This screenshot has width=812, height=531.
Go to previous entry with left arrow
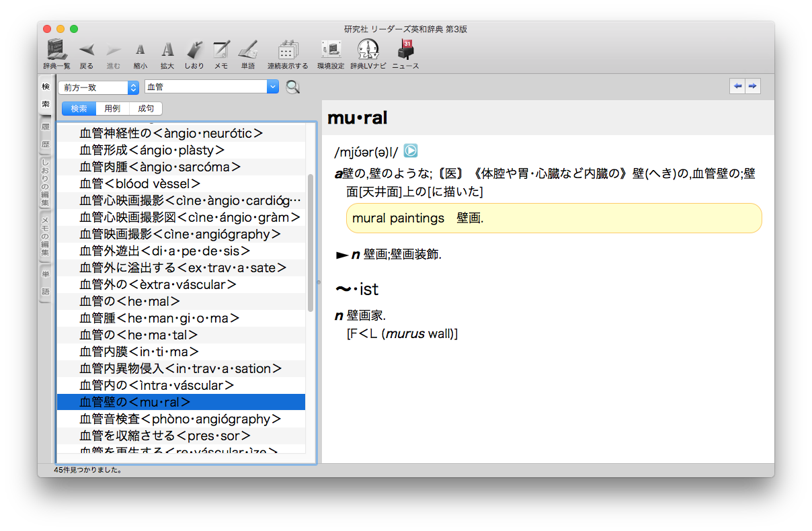[x=738, y=86]
